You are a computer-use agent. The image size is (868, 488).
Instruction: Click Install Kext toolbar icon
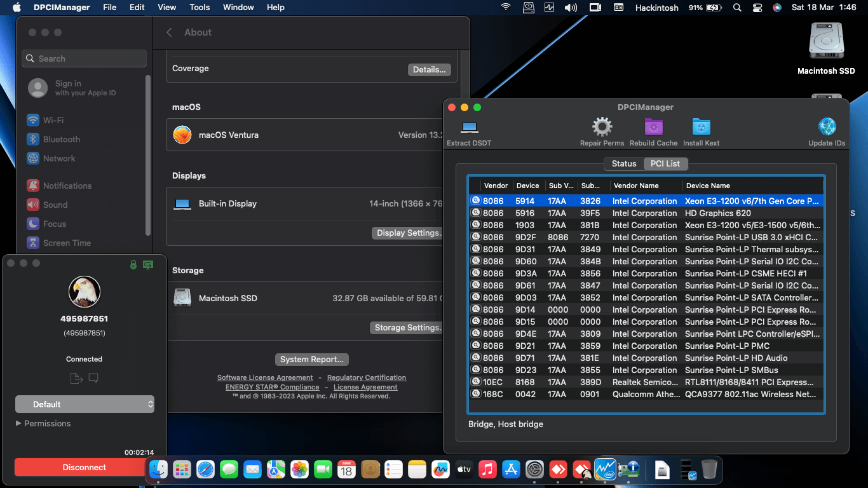click(x=701, y=127)
